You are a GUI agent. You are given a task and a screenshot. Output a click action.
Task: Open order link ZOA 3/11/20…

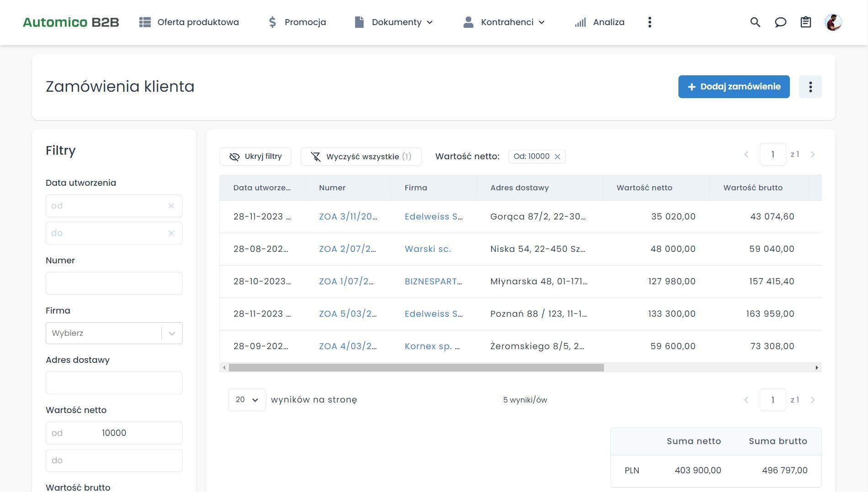point(348,217)
